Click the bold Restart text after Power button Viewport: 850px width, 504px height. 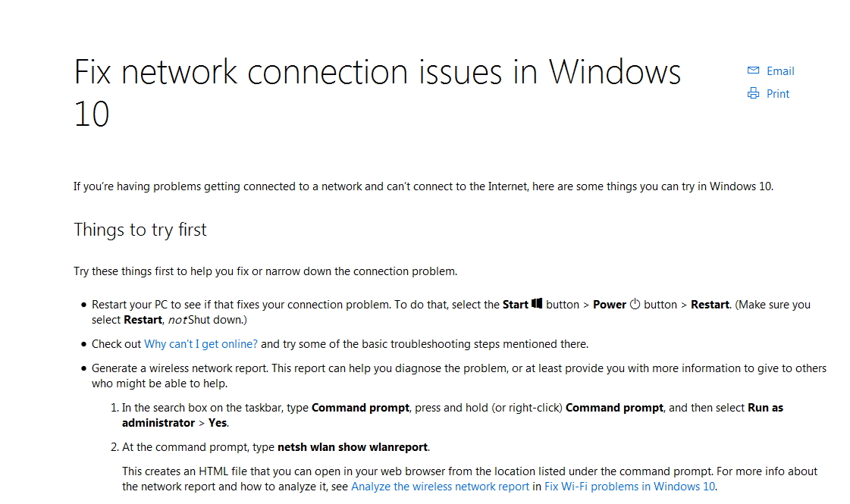pyautogui.click(x=710, y=305)
